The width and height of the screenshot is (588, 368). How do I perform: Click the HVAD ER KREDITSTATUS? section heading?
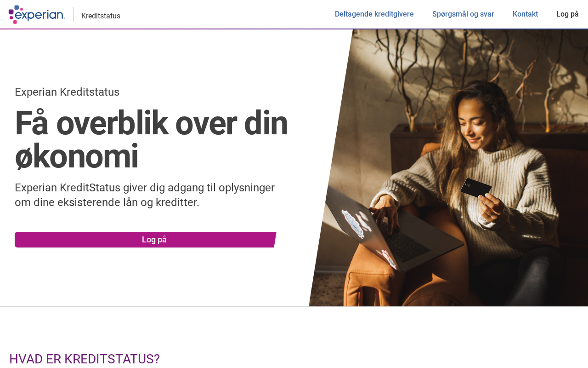coord(85,359)
